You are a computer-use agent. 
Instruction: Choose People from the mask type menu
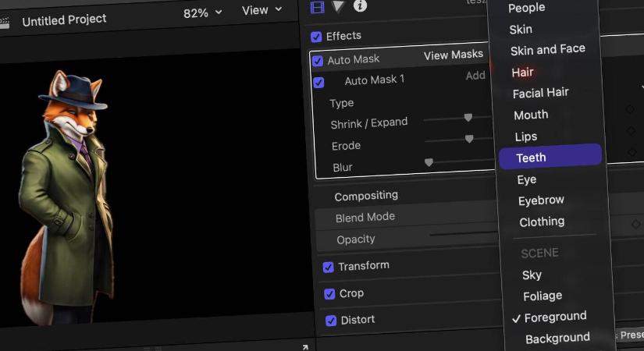point(527,8)
